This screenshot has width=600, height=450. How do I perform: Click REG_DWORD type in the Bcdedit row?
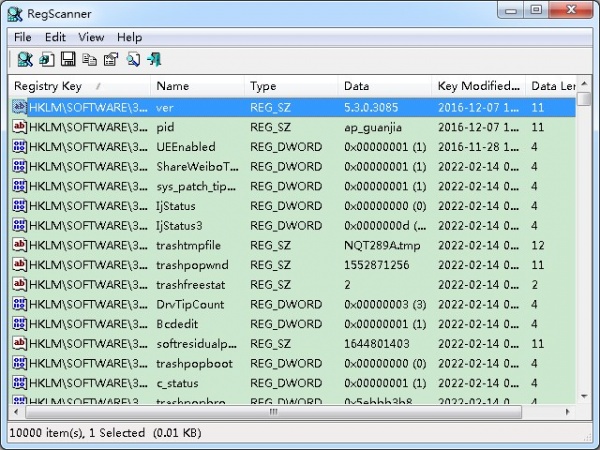point(286,324)
